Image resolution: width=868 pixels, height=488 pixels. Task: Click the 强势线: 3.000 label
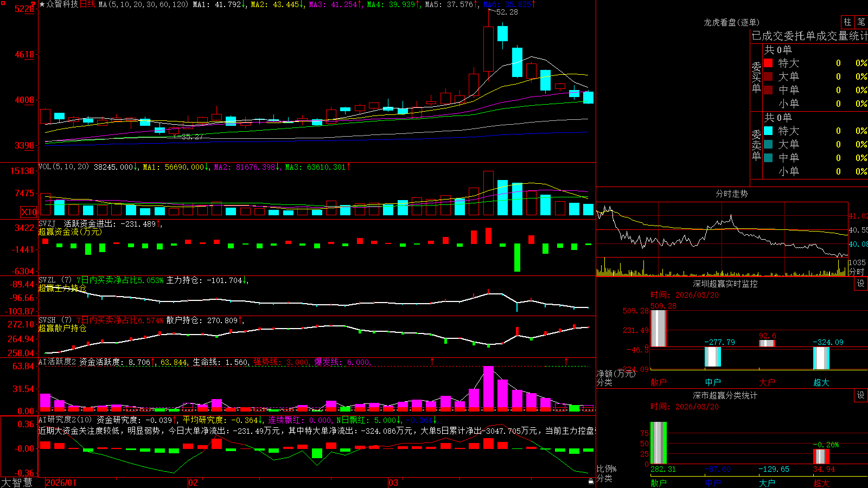coord(282,362)
